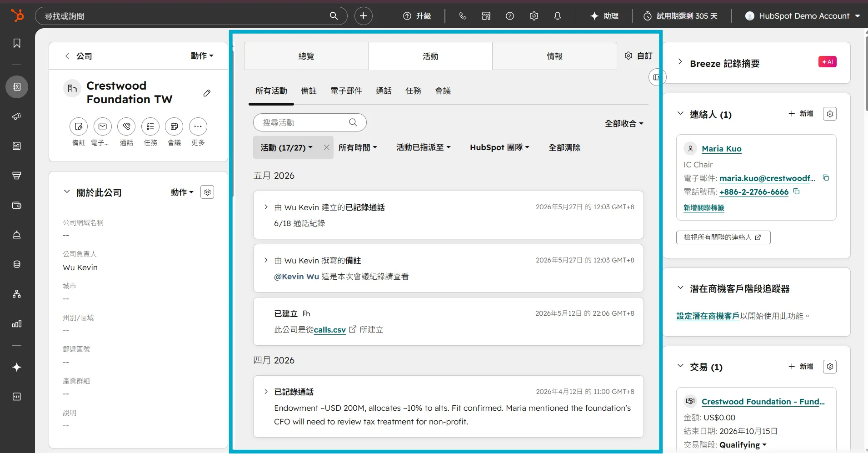868x454 pixels.
Task: Select the 電子郵件 activity sub-tab
Action: coord(346,91)
